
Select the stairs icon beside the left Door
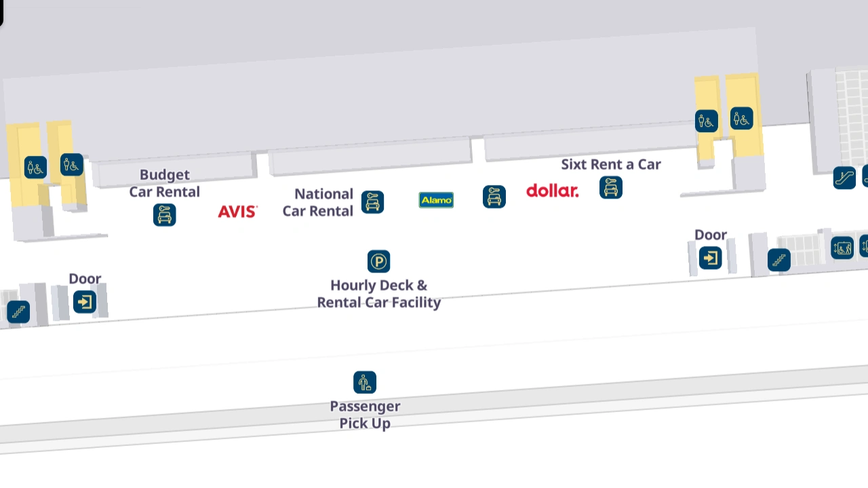tap(18, 312)
